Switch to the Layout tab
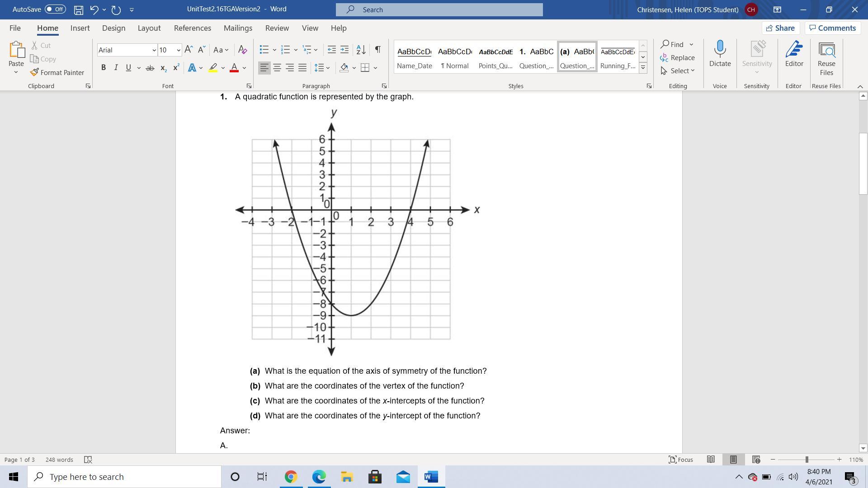This screenshot has height=488, width=868. click(149, 28)
